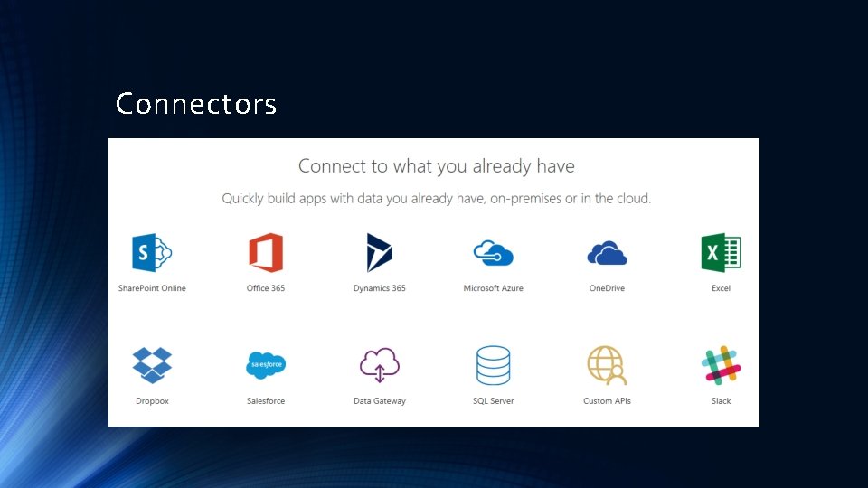
Task: Click the "Office 365" label
Action: (266, 288)
